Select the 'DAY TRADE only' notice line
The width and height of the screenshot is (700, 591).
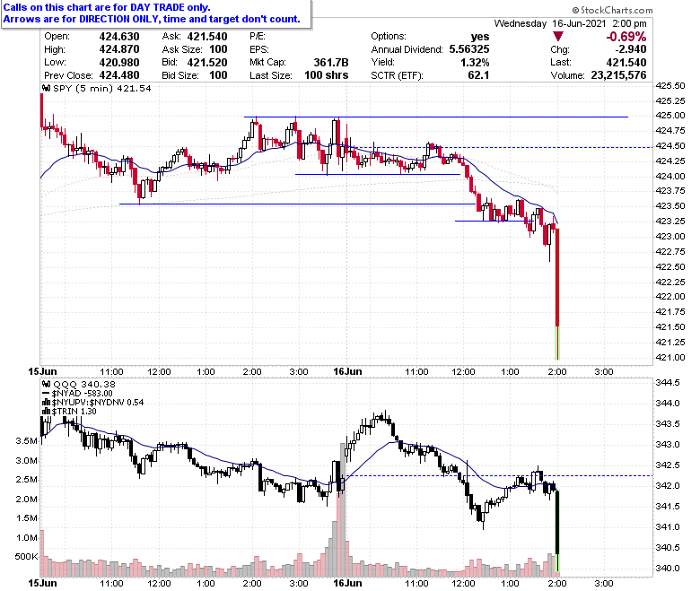tap(107, 7)
